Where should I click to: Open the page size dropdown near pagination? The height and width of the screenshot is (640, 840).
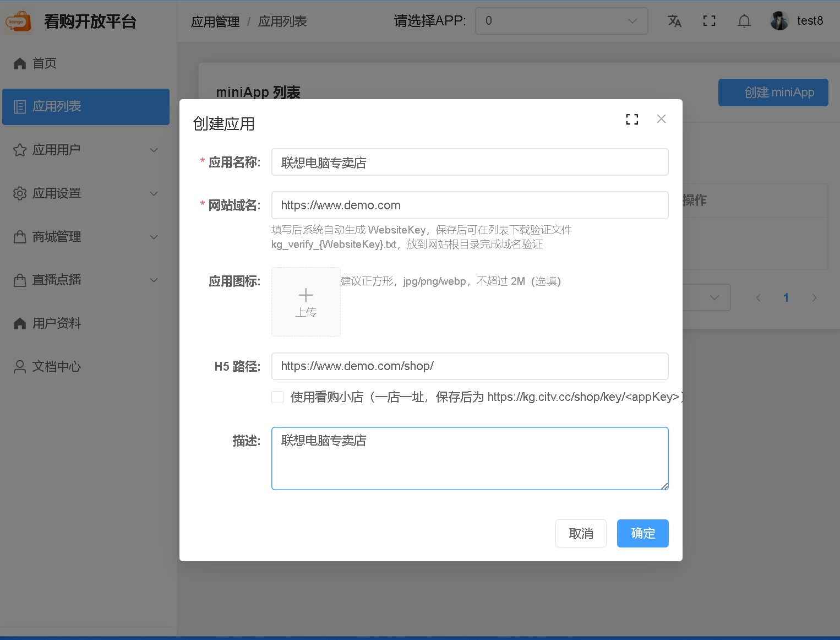click(x=707, y=297)
